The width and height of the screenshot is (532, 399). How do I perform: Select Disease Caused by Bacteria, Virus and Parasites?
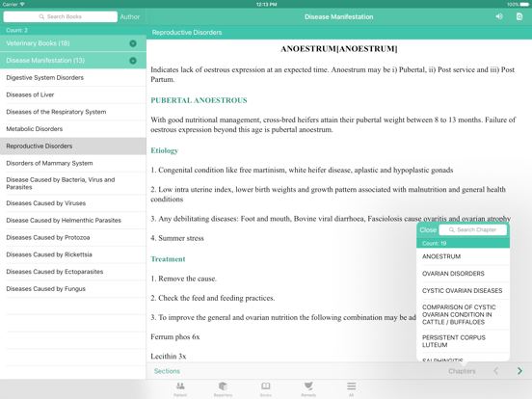[73, 183]
